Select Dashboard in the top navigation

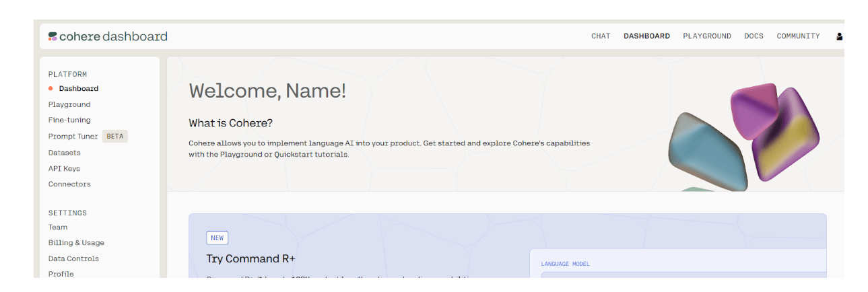pyautogui.click(x=646, y=36)
